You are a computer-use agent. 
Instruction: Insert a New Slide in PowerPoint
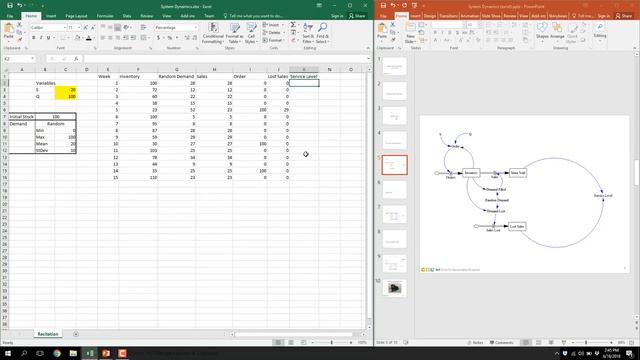(x=410, y=33)
